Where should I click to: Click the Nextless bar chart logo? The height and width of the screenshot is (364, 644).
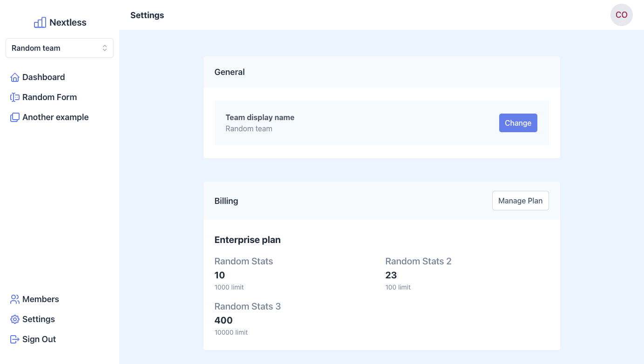40,22
